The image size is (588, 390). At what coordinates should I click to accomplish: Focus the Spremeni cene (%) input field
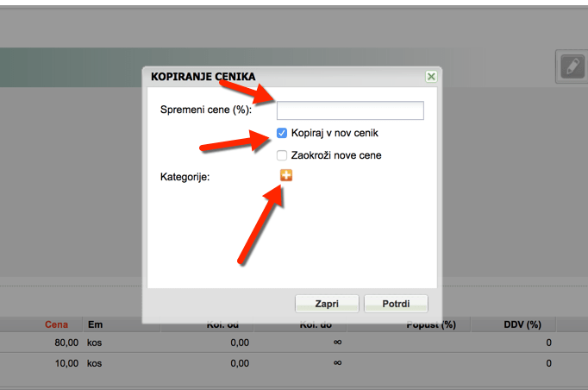point(349,110)
